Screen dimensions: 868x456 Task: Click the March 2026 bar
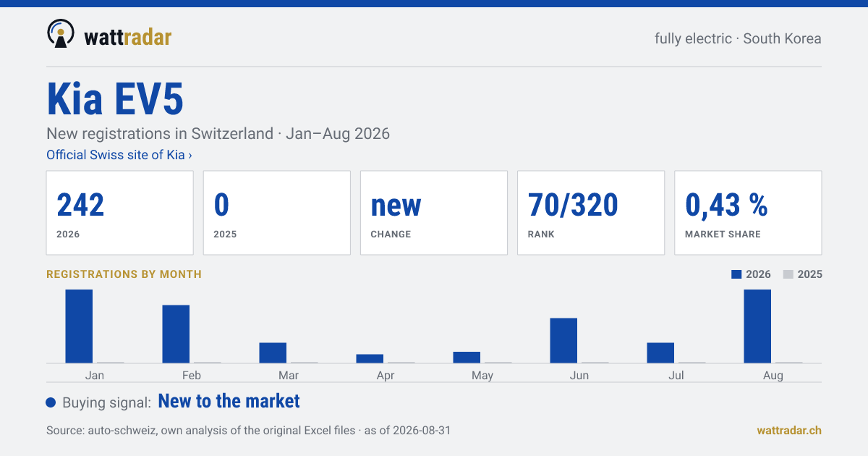(x=273, y=352)
